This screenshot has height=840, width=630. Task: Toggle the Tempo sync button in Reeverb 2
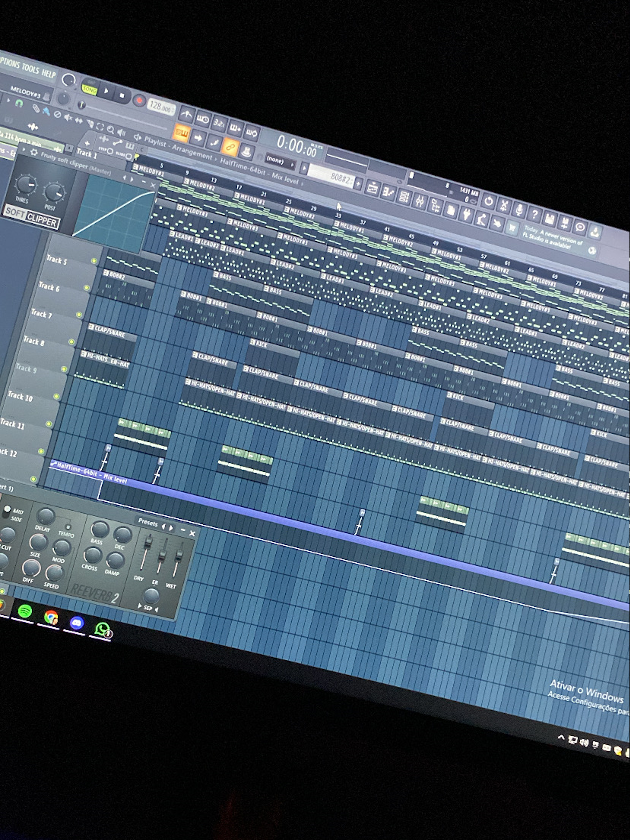(x=68, y=527)
